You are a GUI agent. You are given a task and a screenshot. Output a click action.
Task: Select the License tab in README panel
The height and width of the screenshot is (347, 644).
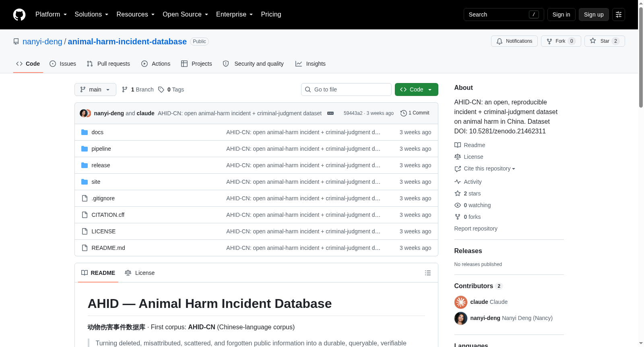coord(140,273)
